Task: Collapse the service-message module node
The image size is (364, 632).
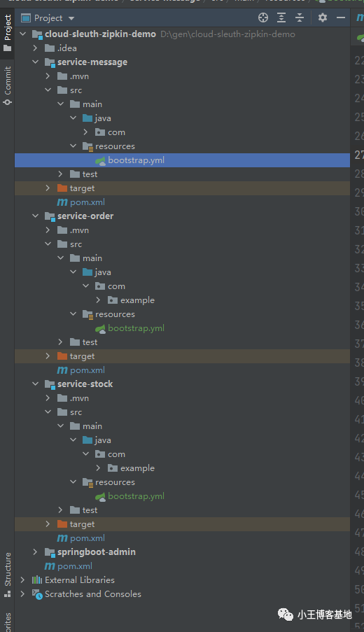Action: pyautogui.click(x=36, y=62)
